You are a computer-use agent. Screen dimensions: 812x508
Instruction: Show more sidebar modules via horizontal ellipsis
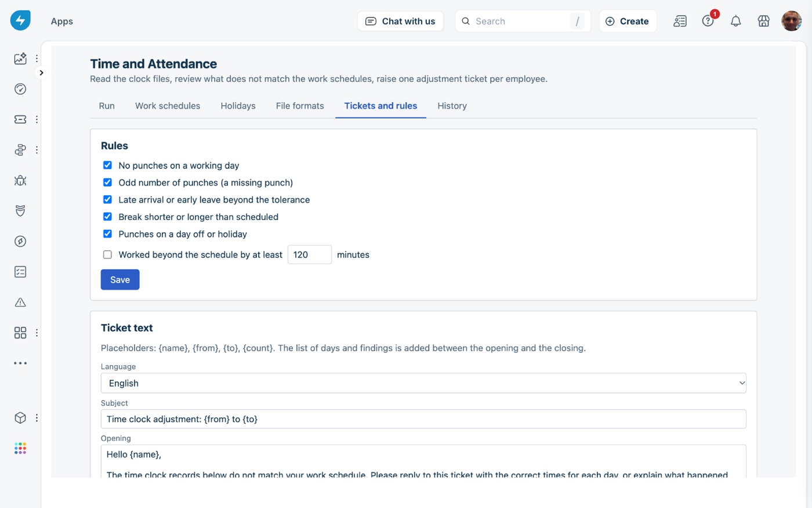pyautogui.click(x=20, y=363)
